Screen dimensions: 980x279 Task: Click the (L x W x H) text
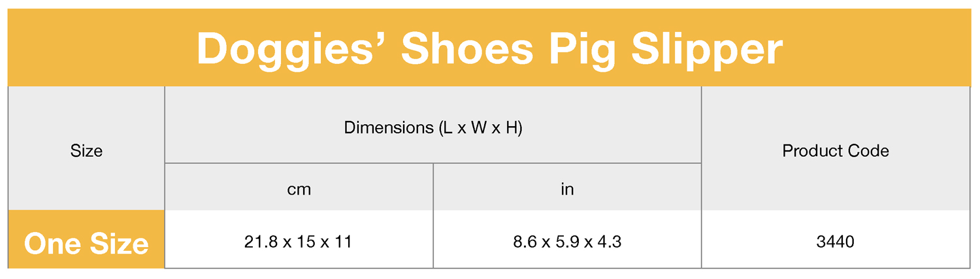click(481, 127)
